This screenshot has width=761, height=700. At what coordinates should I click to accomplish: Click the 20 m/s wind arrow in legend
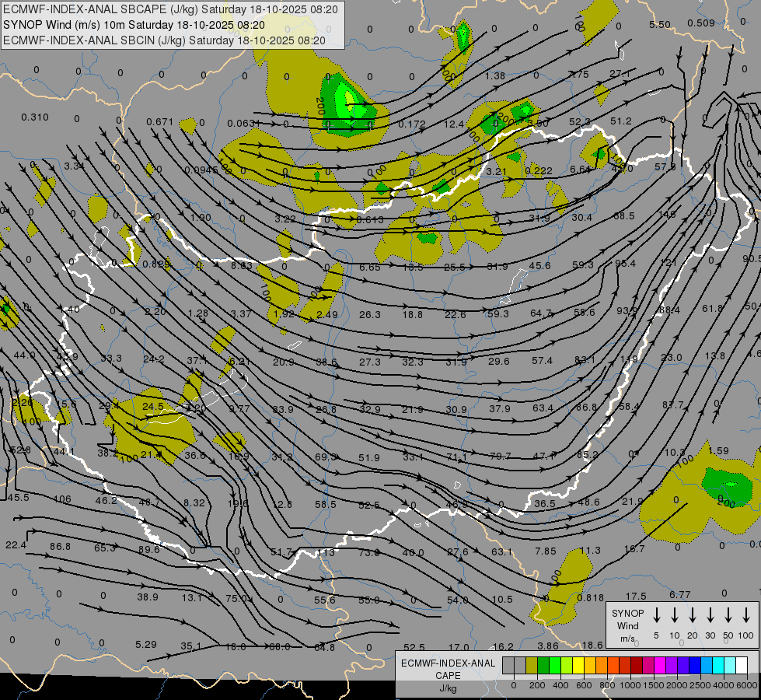(693, 615)
